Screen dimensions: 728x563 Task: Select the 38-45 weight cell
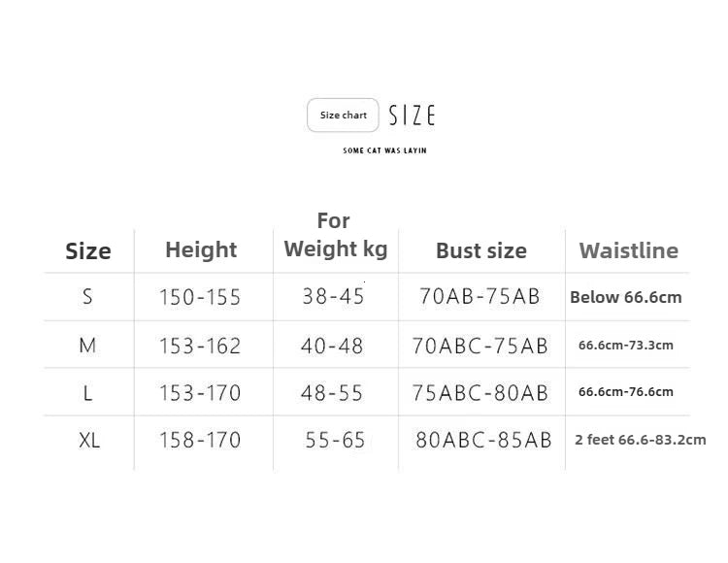tap(333, 297)
